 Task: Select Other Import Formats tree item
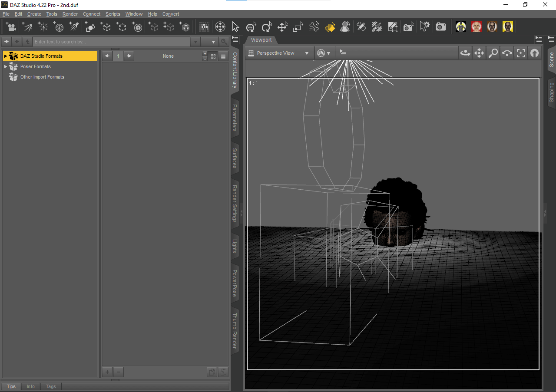click(x=42, y=77)
